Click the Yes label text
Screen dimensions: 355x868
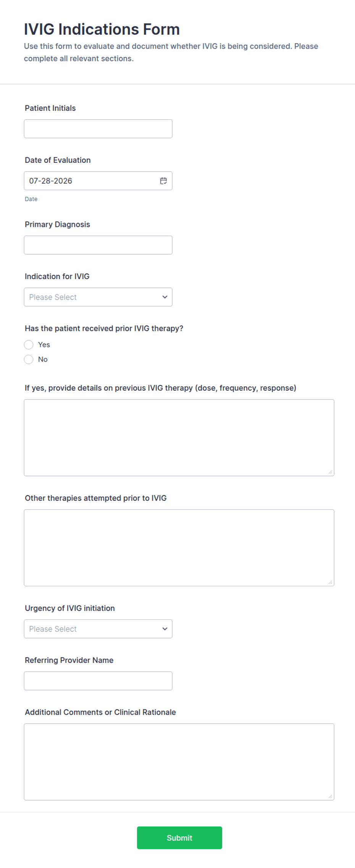click(x=44, y=345)
